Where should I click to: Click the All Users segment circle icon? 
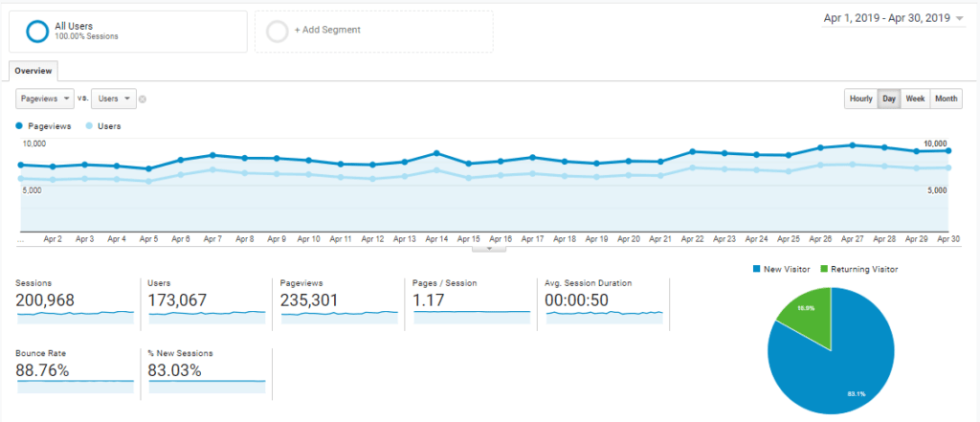[37, 32]
